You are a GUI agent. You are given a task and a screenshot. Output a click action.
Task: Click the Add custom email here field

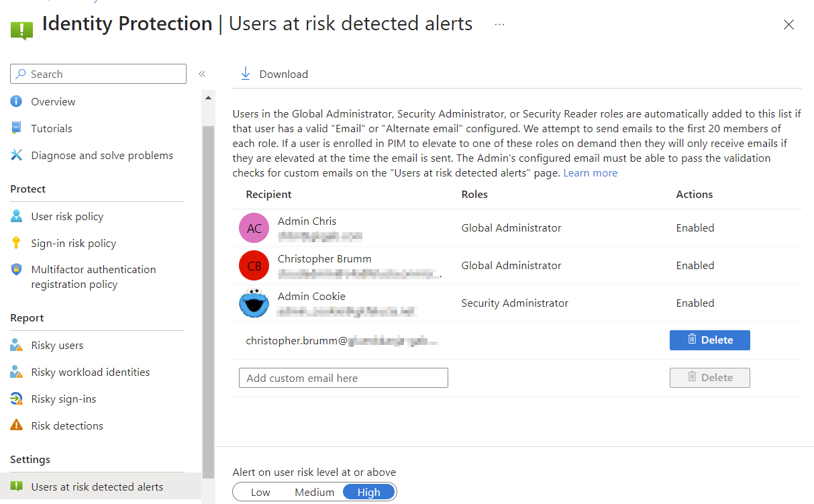coord(343,378)
